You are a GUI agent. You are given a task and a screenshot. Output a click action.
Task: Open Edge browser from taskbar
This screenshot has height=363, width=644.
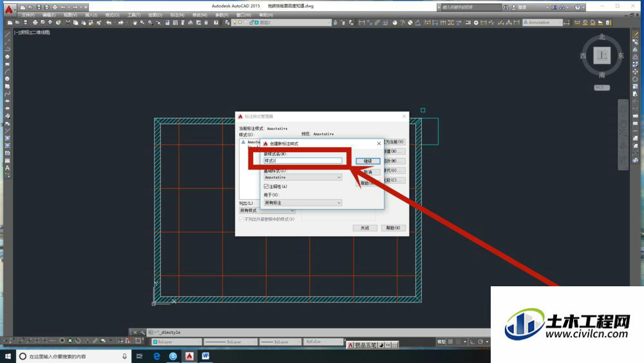pos(156,356)
